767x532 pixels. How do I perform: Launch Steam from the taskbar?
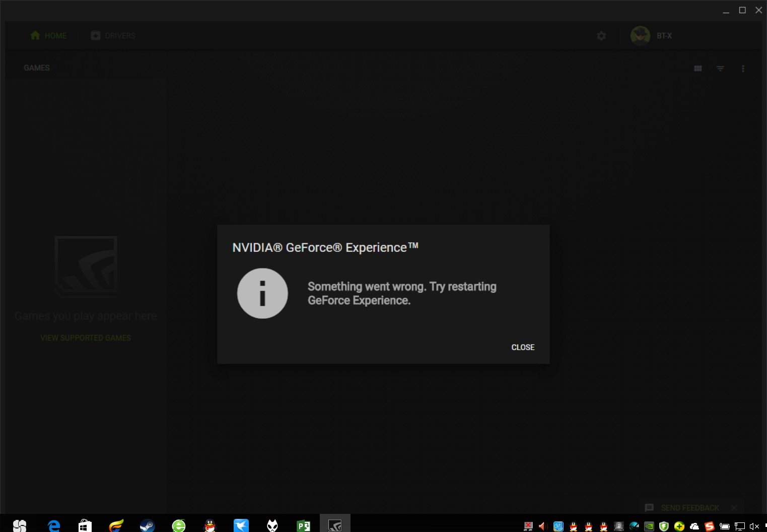pos(148,526)
